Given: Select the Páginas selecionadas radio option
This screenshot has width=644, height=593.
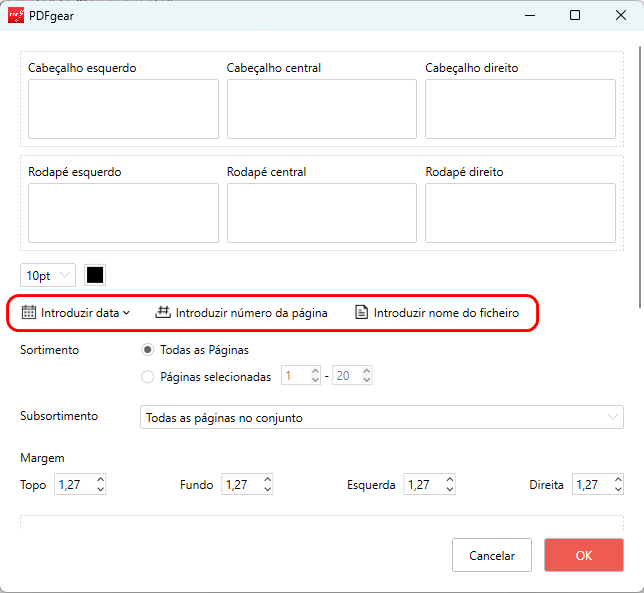Looking at the screenshot, I should click(x=148, y=377).
